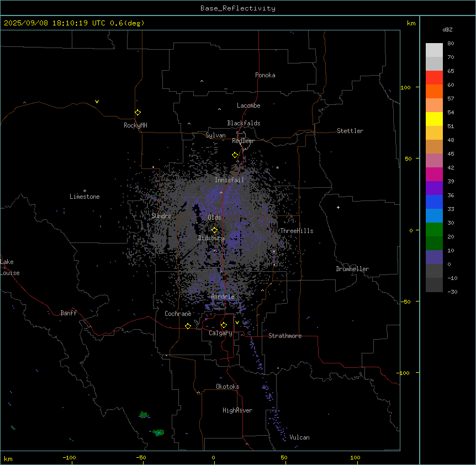Click the Lake Louise label
The height and width of the screenshot is (465, 476).
(x=10, y=267)
